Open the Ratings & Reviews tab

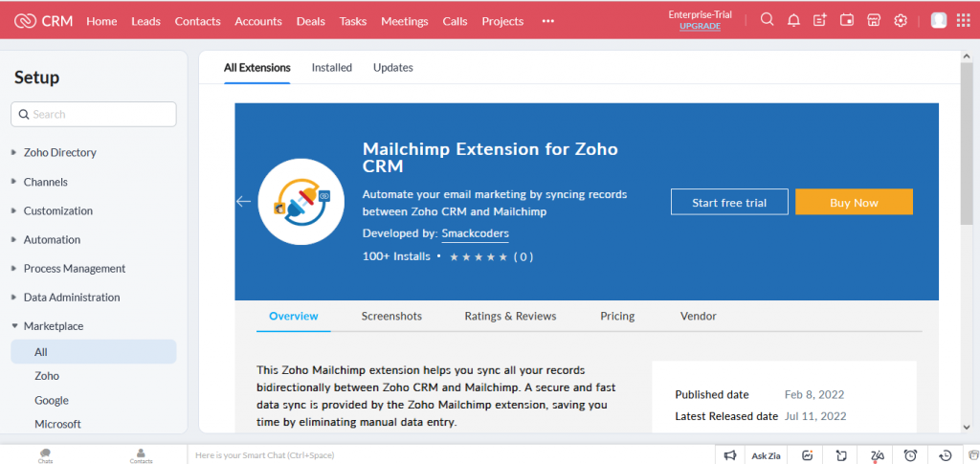pyautogui.click(x=510, y=316)
